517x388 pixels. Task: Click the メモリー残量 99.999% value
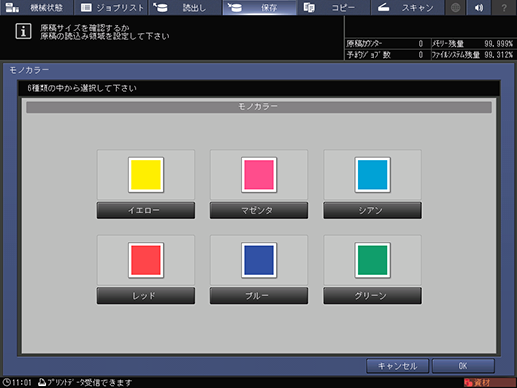[499, 44]
